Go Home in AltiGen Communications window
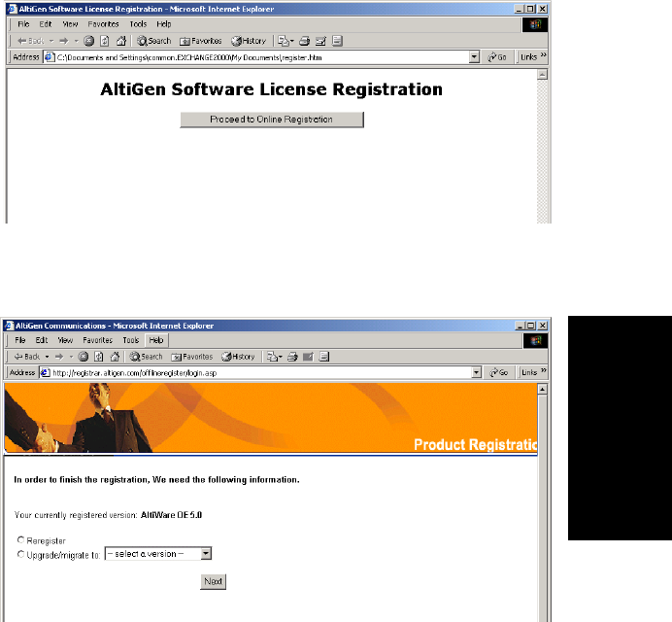 tap(115, 357)
